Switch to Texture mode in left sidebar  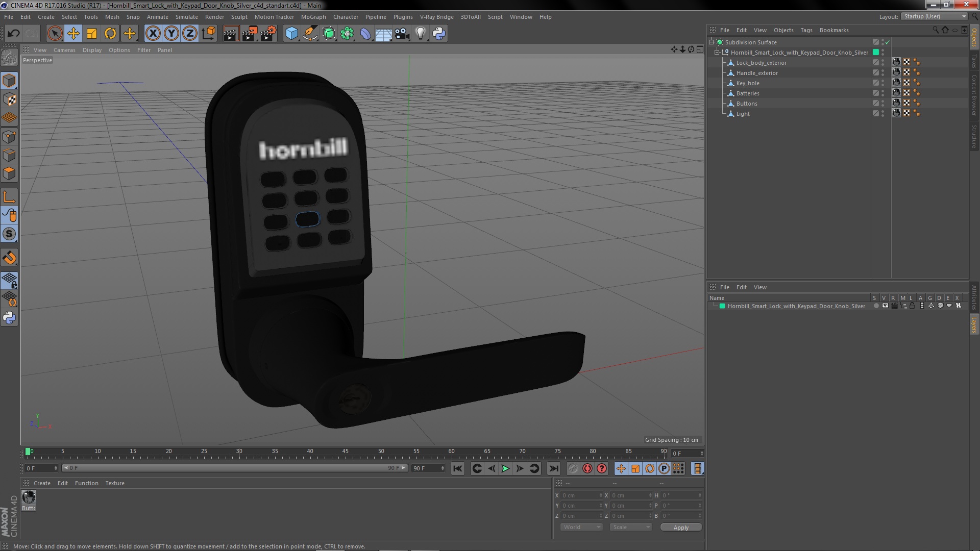(9, 99)
